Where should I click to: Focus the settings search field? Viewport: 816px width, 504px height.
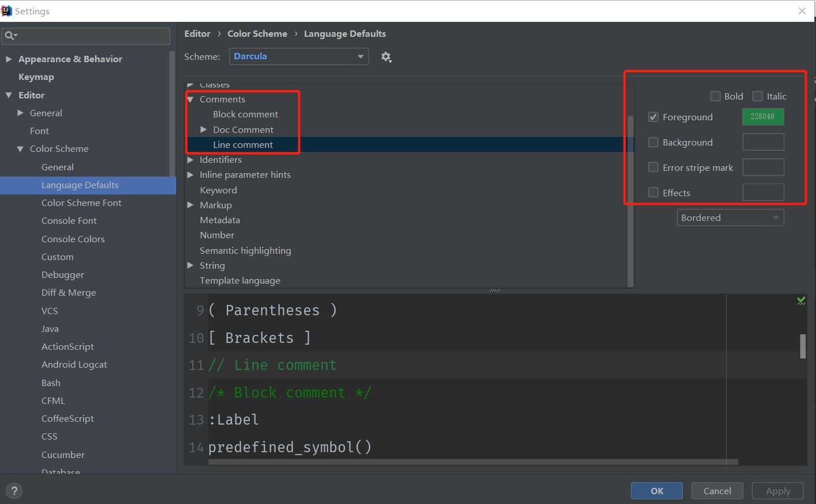(x=86, y=36)
